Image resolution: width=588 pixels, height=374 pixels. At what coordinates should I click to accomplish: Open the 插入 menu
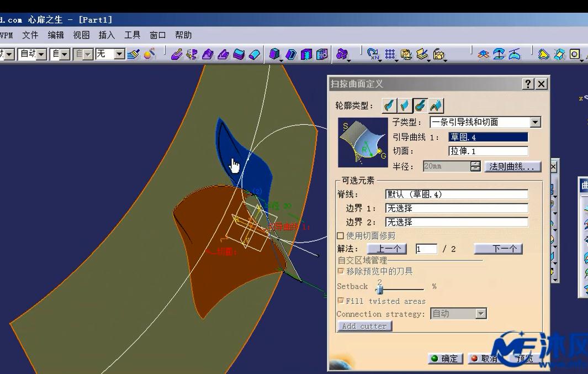106,35
